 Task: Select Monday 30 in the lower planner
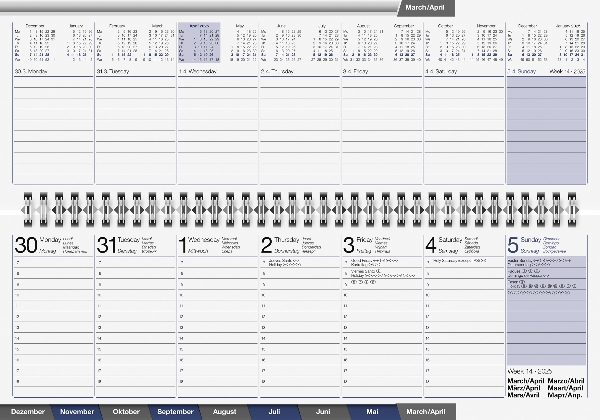coord(52,245)
